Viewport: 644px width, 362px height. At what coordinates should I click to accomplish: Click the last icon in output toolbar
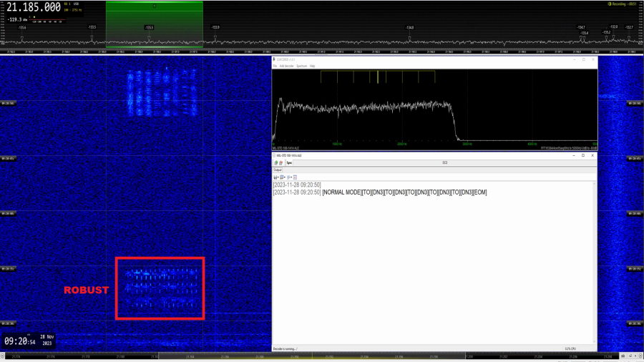point(295,177)
